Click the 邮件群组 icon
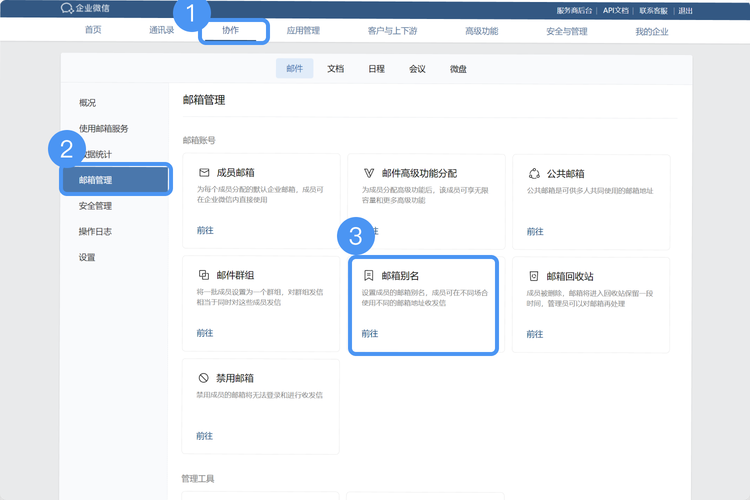The image size is (750, 500). [204, 275]
